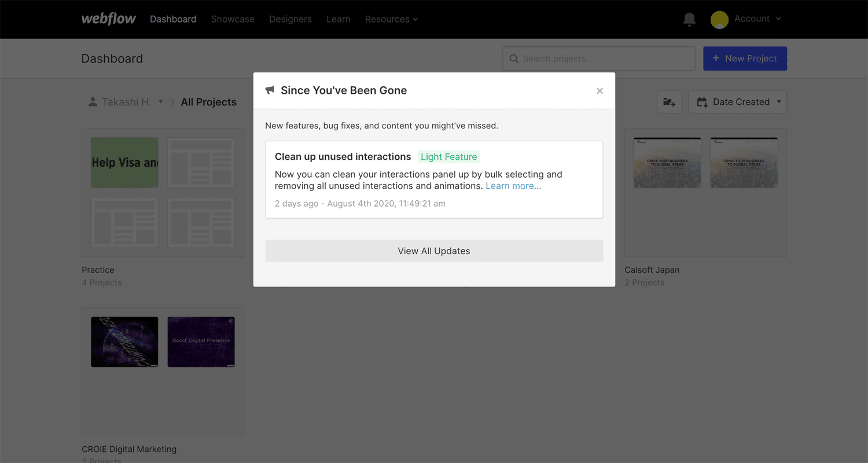Open the notifications bell
The height and width of the screenshot is (463, 868).
[x=689, y=19]
